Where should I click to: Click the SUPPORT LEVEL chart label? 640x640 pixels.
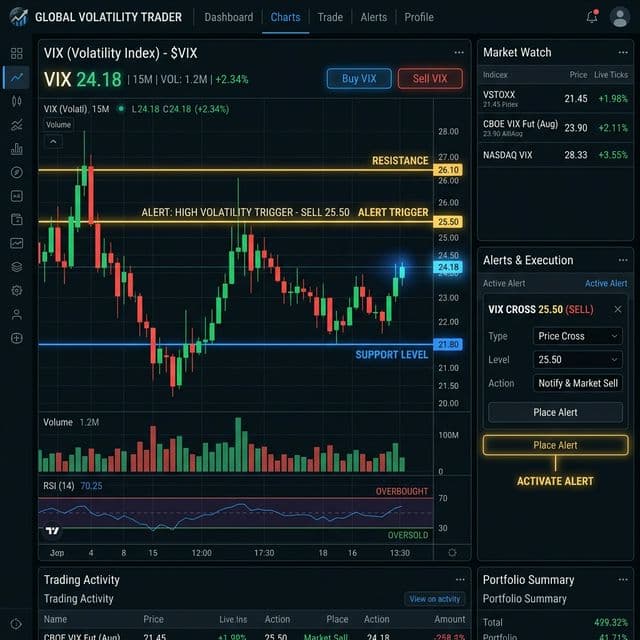click(x=391, y=355)
